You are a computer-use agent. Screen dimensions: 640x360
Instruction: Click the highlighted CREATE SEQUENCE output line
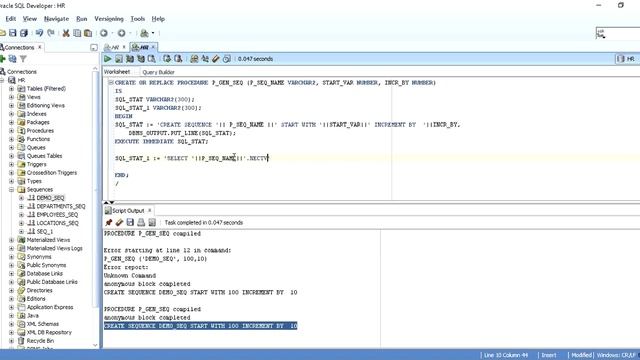tap(200, 326)
